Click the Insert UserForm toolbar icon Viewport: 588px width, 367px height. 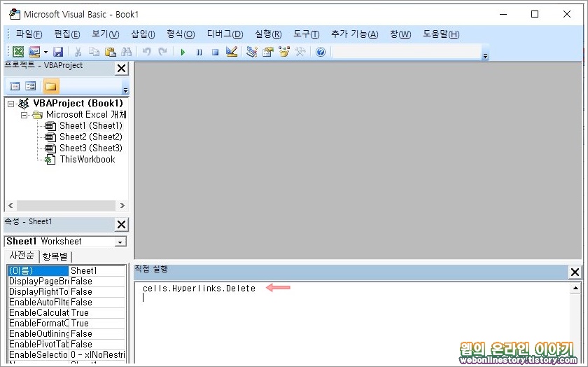34,52
